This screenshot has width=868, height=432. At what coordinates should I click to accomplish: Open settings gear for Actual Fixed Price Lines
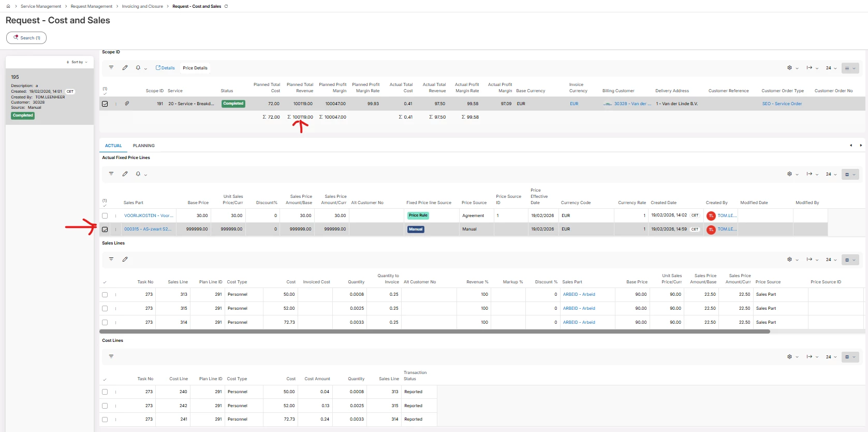[789, 174]
